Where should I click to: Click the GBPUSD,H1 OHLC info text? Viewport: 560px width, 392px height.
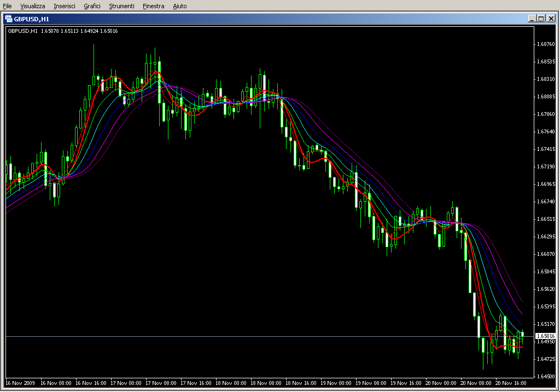63,31
